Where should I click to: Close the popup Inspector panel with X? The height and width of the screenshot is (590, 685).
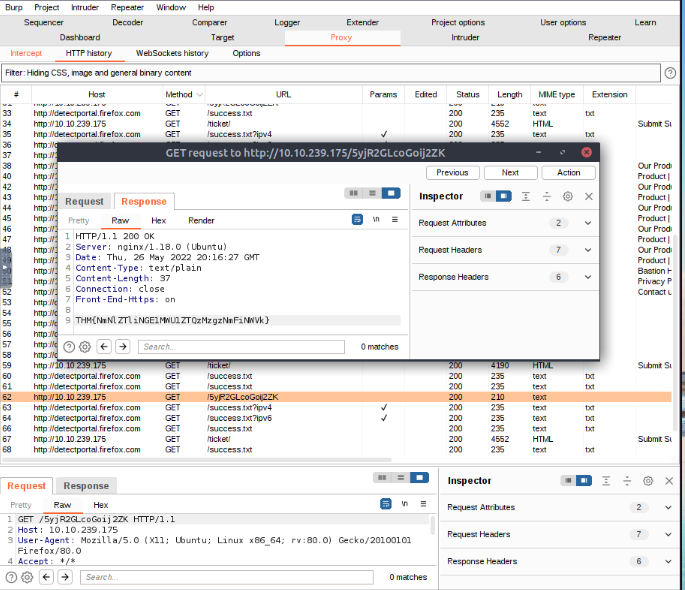click(589, 197)
